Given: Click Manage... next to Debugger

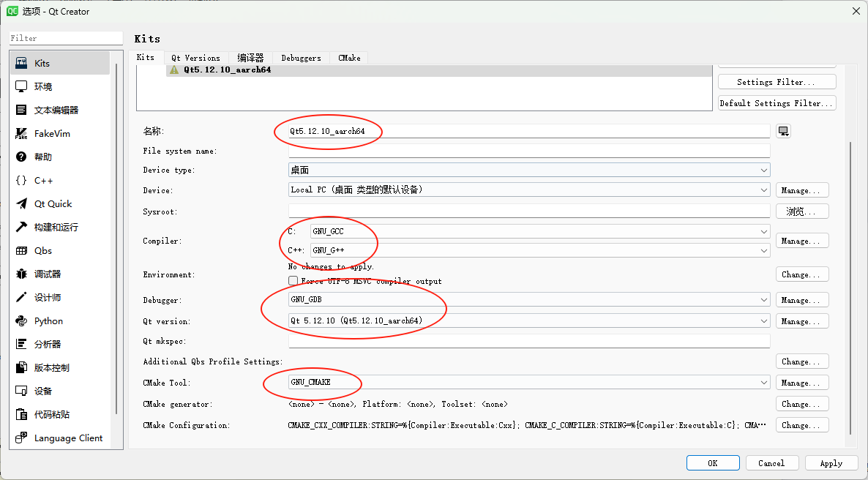Looking at the screenshot, I should click(x=802, y=300).
